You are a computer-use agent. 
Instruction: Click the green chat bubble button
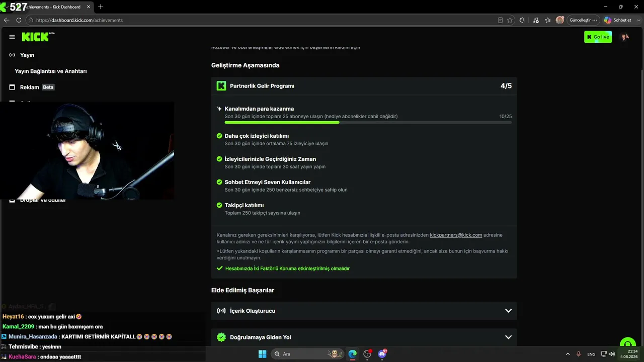click(627, 344)
